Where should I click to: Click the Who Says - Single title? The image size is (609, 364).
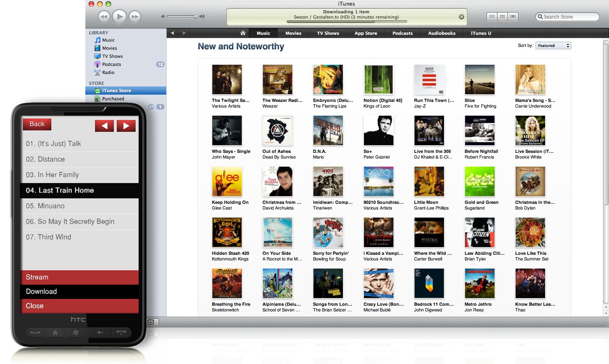click(x=231, y=152)
